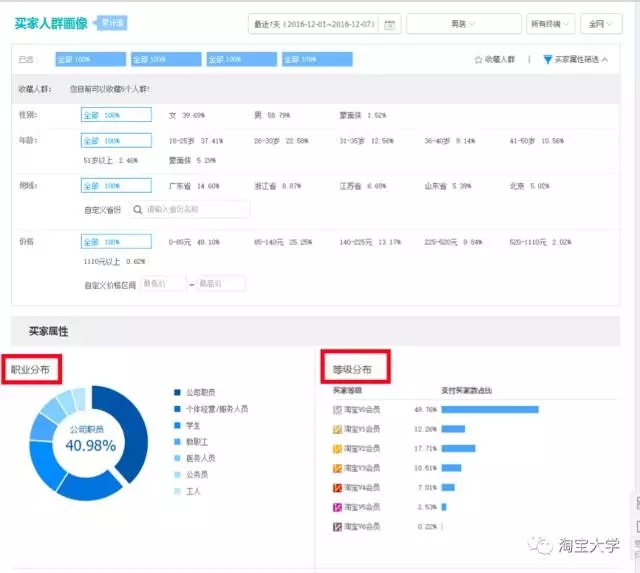Select the 北京 region option
Image resolution: width=640 pixels, height=573 pixels.
pos(529,186)
